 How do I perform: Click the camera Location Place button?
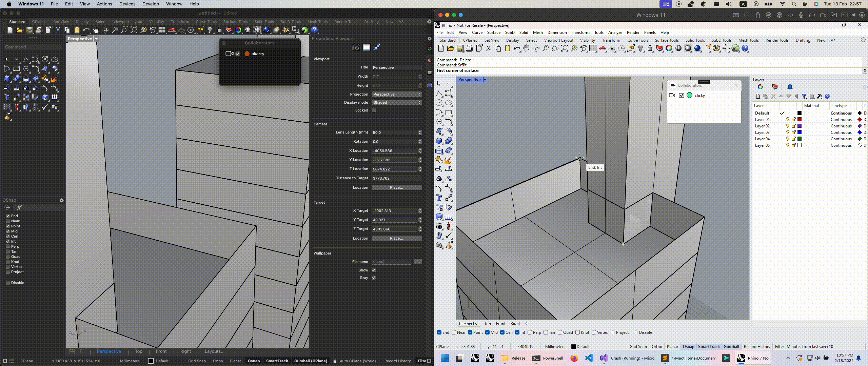[x=396, y=187]
